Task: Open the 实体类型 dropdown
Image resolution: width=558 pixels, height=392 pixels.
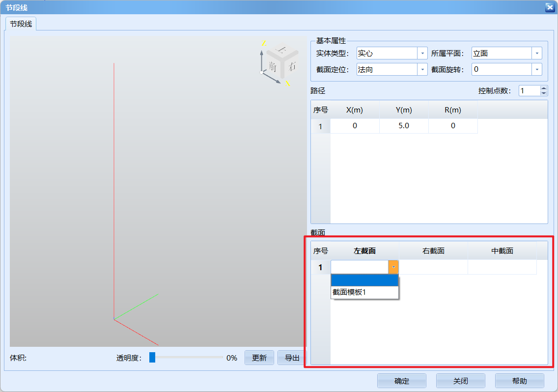Action: [422, 54]
